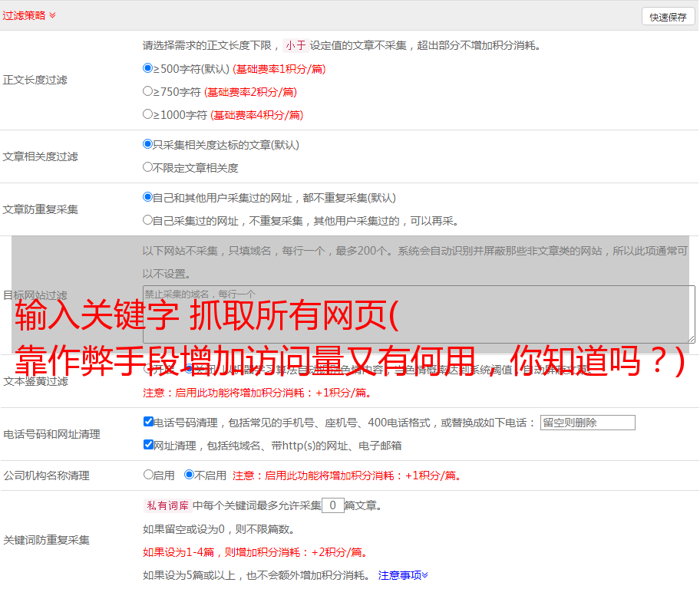Screen dimensions: 700x589
Task: Select the ≥750字符 length option
Action: [148, 91]
